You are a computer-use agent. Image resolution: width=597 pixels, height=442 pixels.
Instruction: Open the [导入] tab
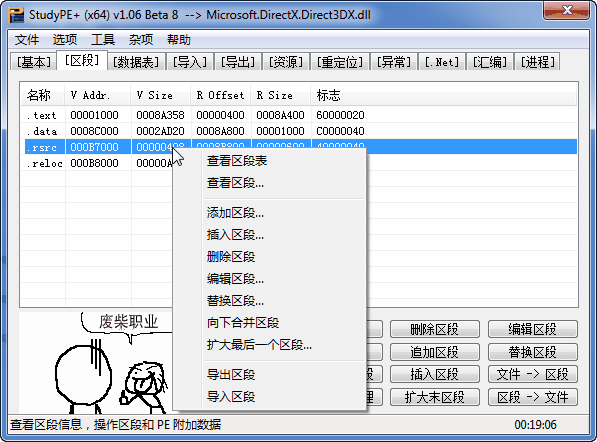pyautogui.click(x=190, y=62)
